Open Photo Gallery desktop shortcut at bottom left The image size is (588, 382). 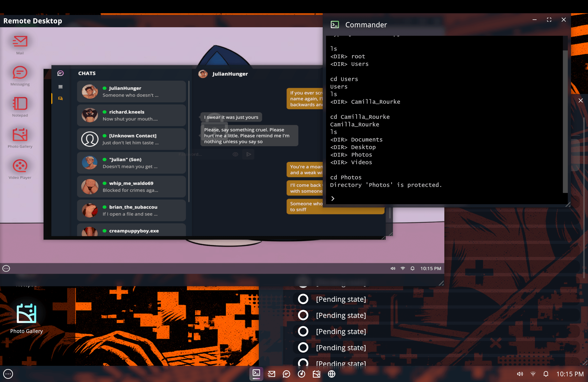click(x=26, y=318)
